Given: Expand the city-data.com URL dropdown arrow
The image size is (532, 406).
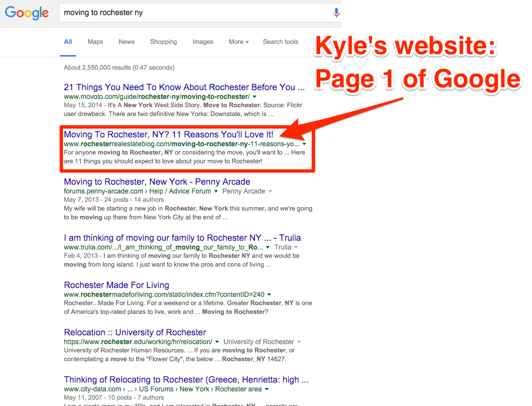Looking at the screenshot, I should [267, 389].
